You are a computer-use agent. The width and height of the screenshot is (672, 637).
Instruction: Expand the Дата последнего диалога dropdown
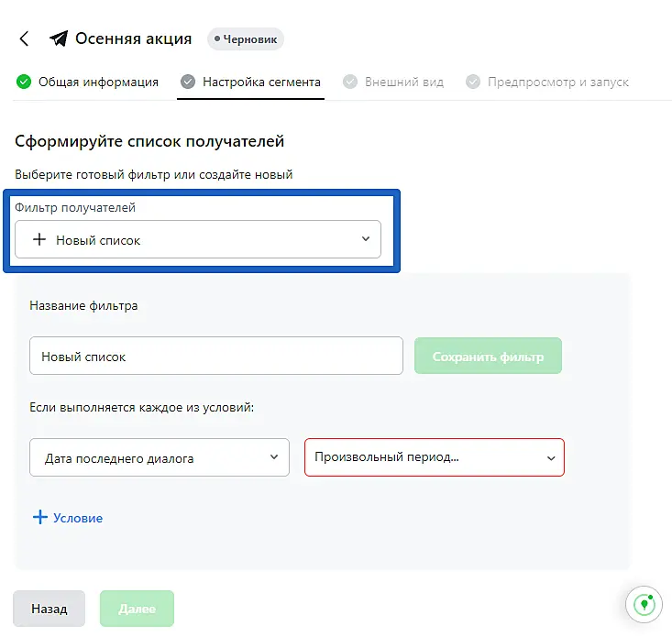click(x=160, y=457)
